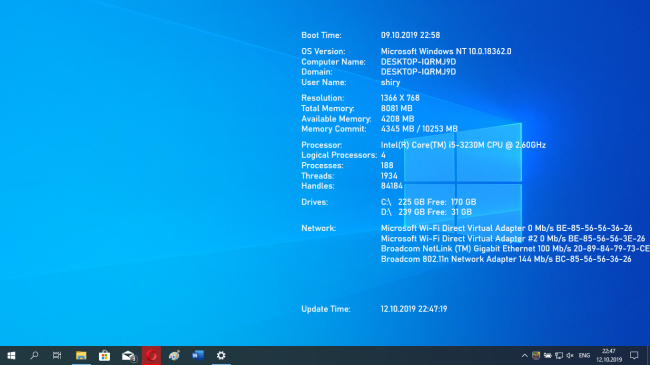650x365 pixels.
Task: Click the C:\ drive line 225 GB
Action: 429,202
